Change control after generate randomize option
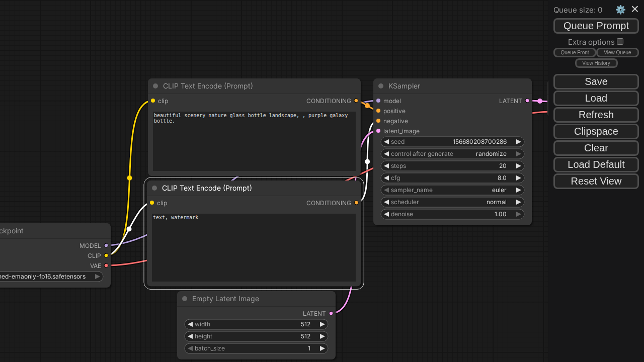Image resolution: width=644 pixels, height=362 pixels. tap(452, 154)
